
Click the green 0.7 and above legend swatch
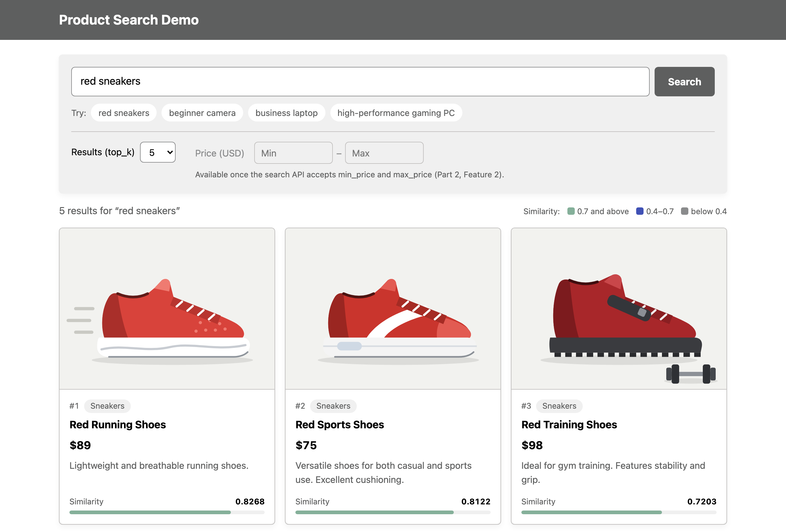pyautogui.click(x=571, y=211)
